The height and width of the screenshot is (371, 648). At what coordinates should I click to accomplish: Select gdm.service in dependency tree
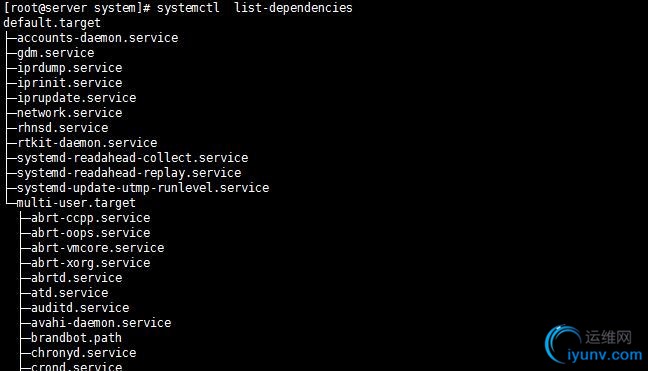[56, 53]
